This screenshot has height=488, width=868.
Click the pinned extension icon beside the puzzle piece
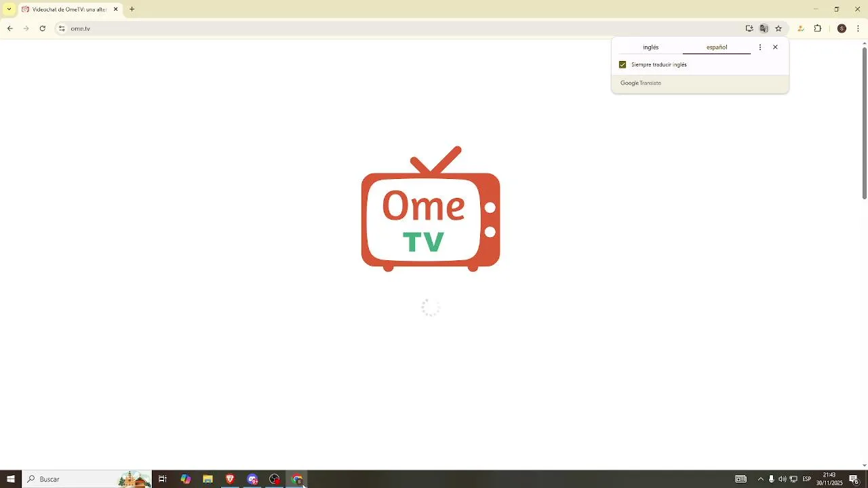(x=801, y=28)
